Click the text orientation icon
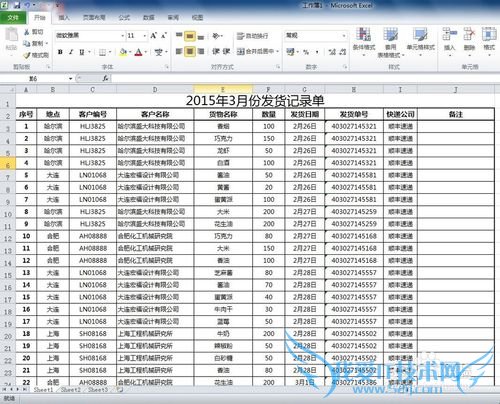This screenshot has height=404, width=500. click(x=217, y=35)
